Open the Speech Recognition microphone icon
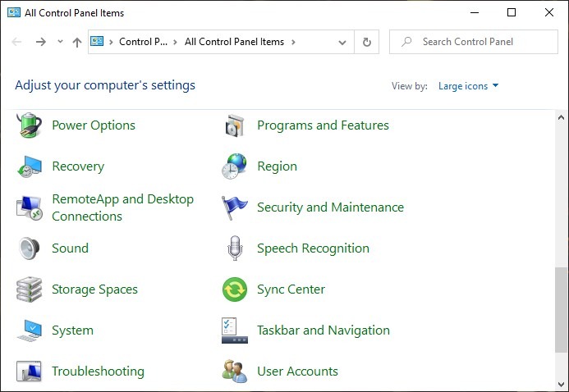569x392 pixels. pyautogui.click(x=235, y=248)
